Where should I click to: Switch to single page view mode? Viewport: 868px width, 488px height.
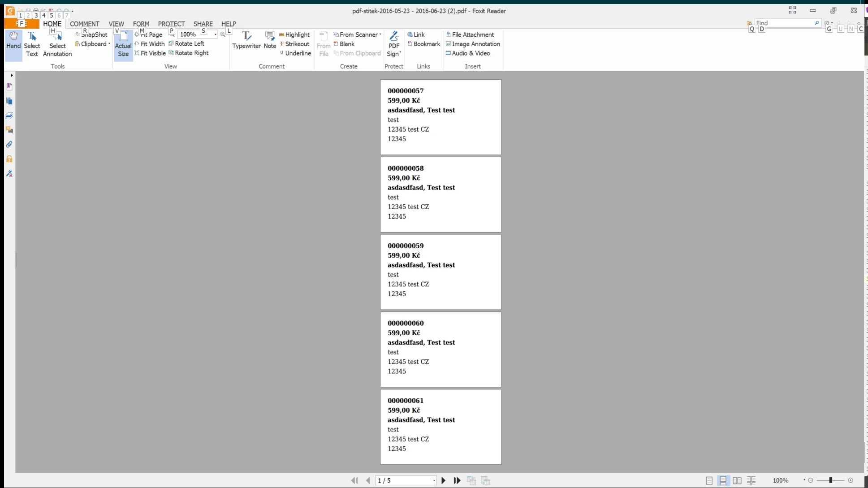click(x=709, y=480)
